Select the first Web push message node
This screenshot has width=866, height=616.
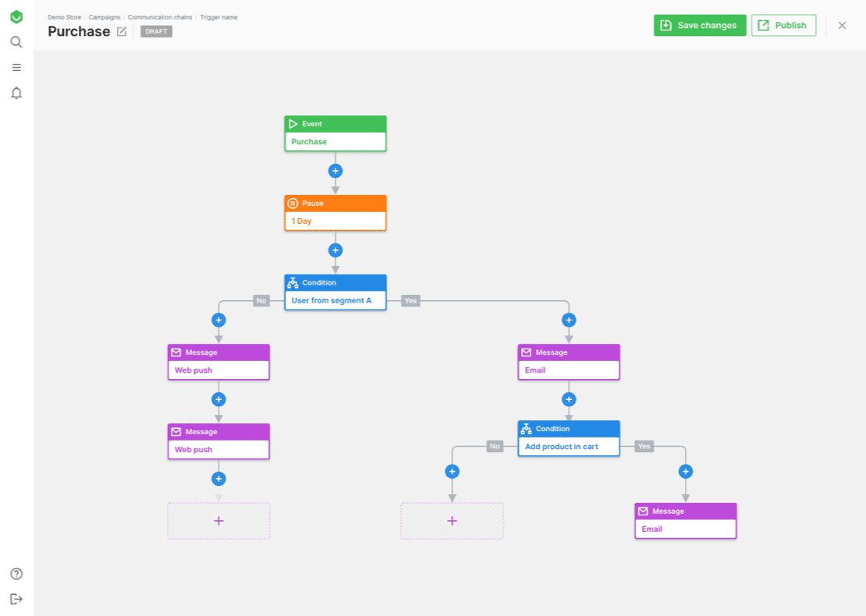(218, 362)
